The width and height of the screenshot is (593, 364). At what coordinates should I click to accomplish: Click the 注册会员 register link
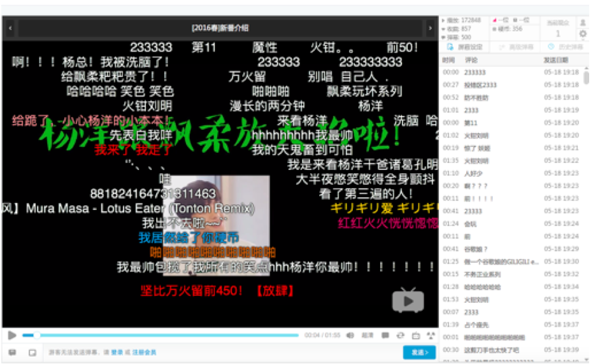point(144,353)
